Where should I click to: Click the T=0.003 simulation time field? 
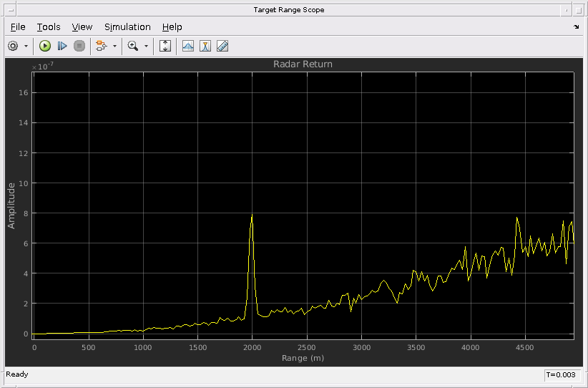[x=561, y=375]
